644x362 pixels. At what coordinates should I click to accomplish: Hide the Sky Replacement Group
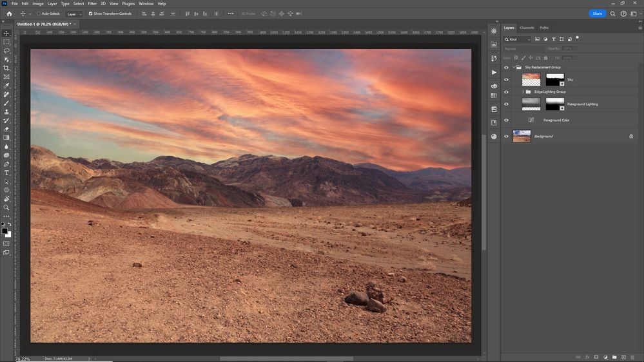[x=506, y=67]
